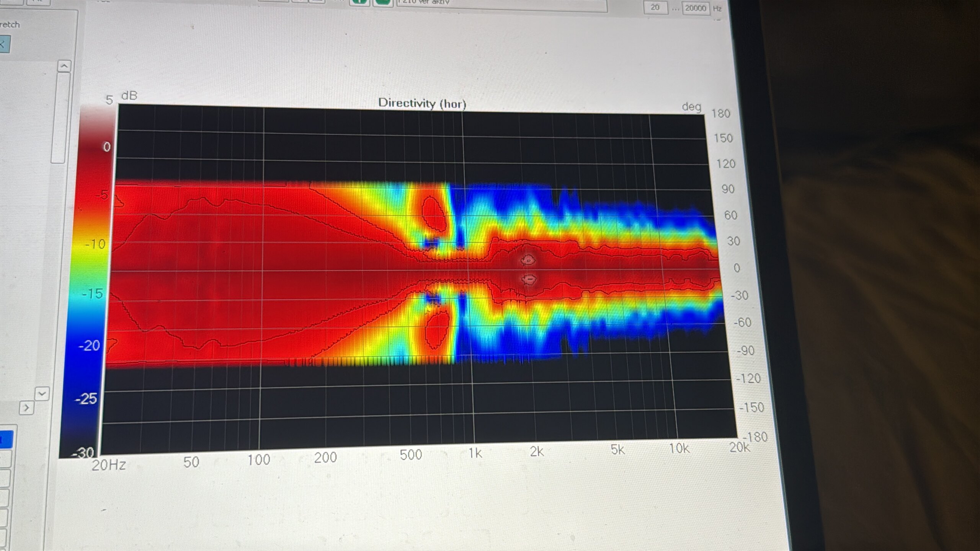980x551 pixels.
Task: Click the scroll-down arrow in left panel
Action: (42, 393)
